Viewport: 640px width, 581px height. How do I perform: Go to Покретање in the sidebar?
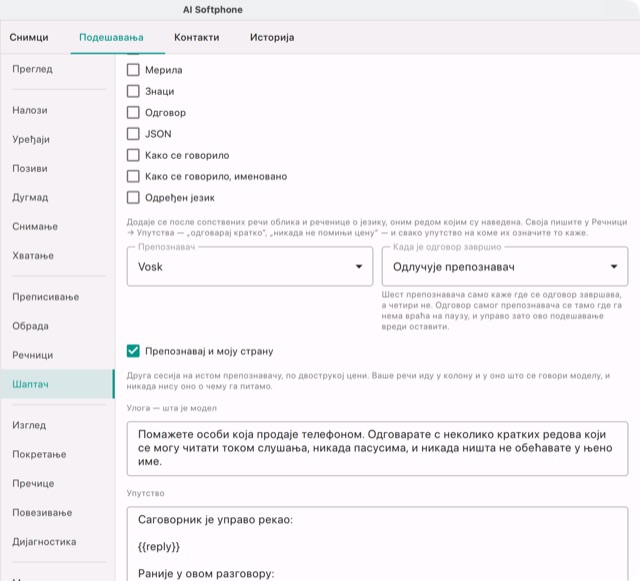(57, 454)
